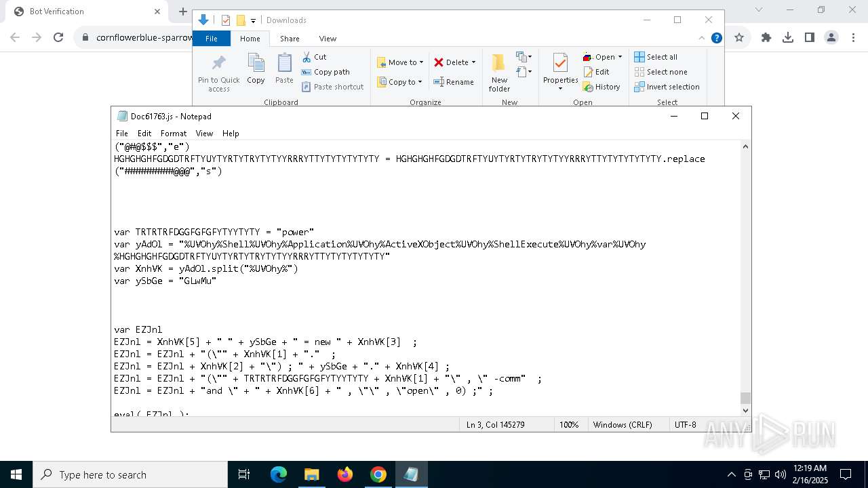Close the Bot Verification tab
This screenshot has width=868, height=488.
click(157, 12)
